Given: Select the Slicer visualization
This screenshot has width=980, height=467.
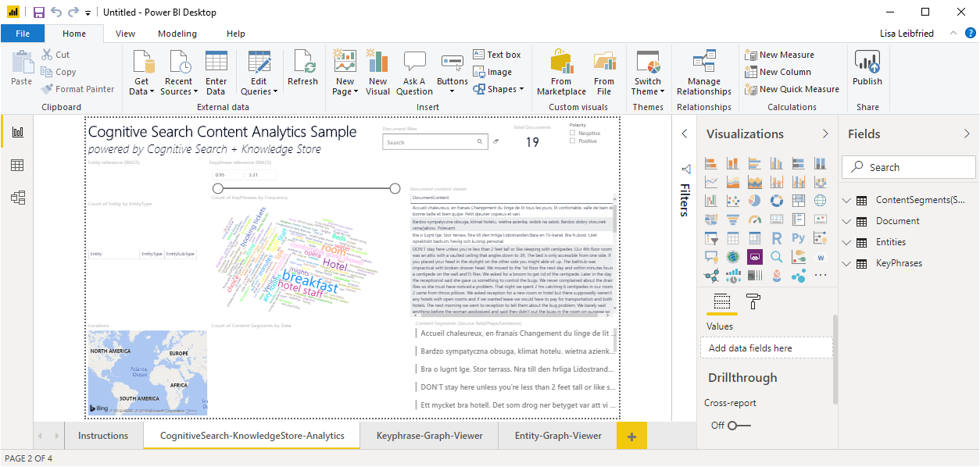Looking at the screenshot, I should 711,239.
